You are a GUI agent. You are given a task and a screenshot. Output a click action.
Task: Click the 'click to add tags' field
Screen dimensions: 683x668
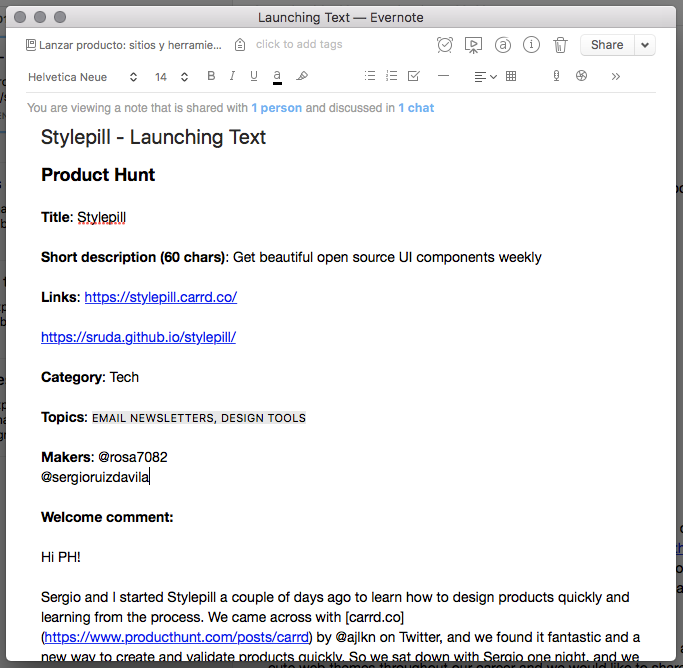coord(299,44)
